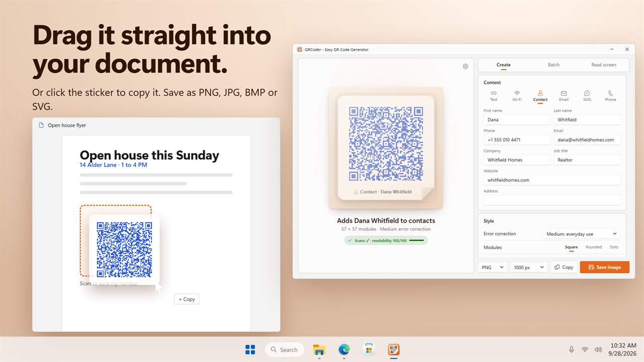Select the Phone content type
The width and height of the screenshot is (644, 362).
click(x=610, y=96)
